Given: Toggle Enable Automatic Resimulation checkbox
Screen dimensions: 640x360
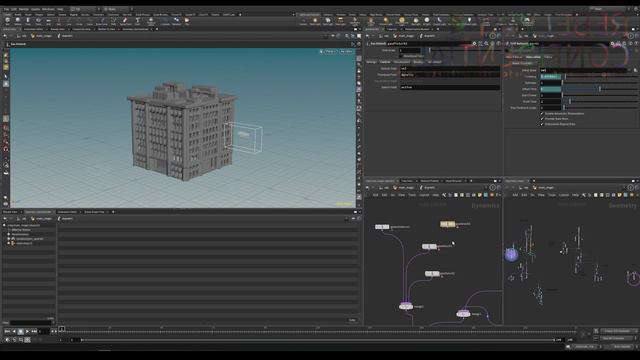Looking at the screenshot, I should pos(542,113).
